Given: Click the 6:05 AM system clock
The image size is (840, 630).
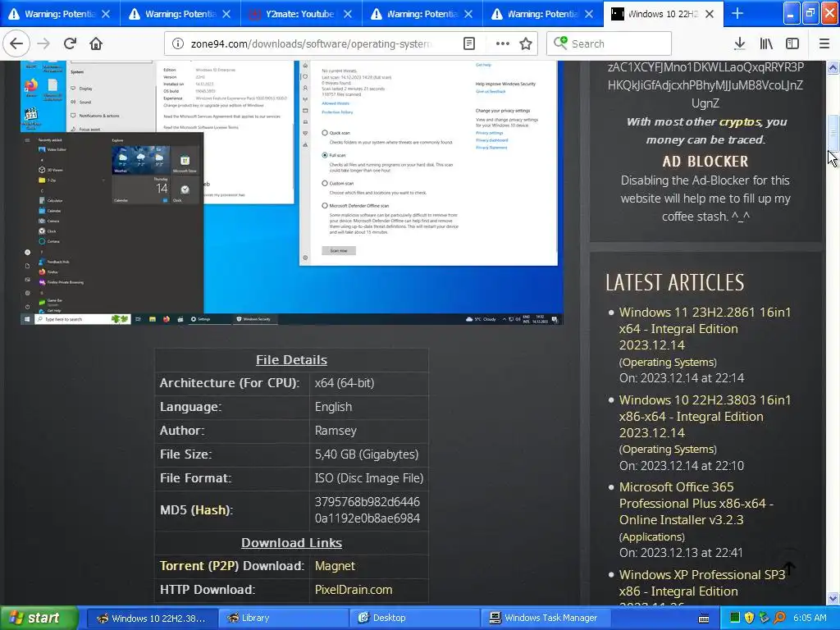Looking at the screenshot, I should (810, 618).
